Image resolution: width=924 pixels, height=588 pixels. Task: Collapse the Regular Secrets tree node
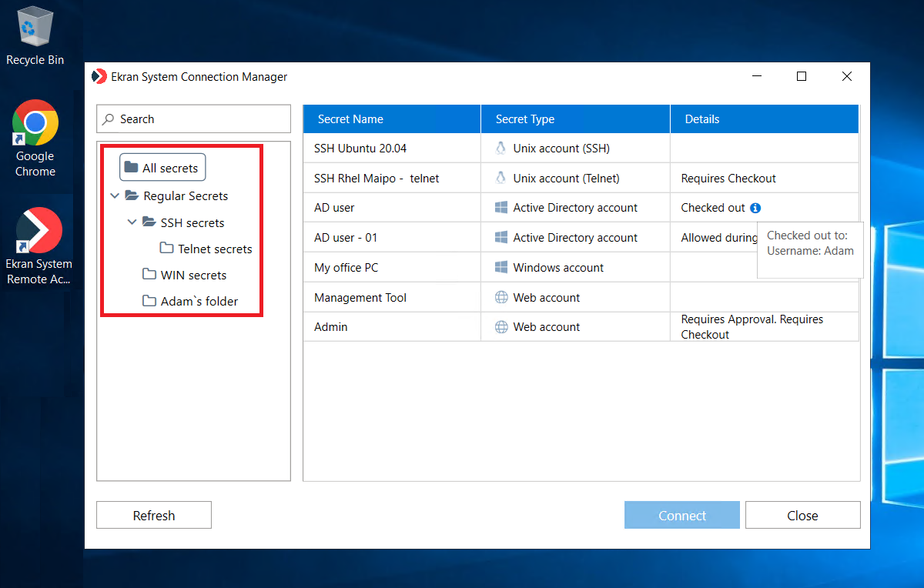115,196
